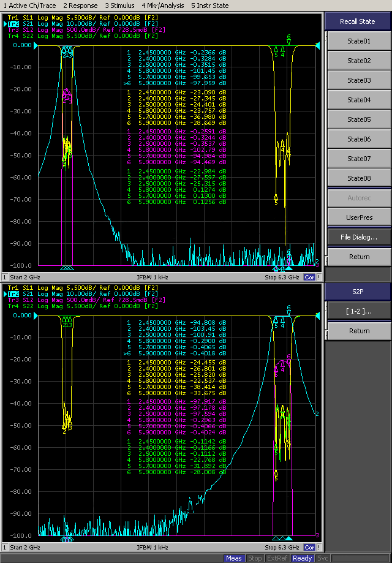This screenshot has height=563, width=392.
Task: Click reference level arrow at upper plot's left edge
Action: tap(36, 45)
